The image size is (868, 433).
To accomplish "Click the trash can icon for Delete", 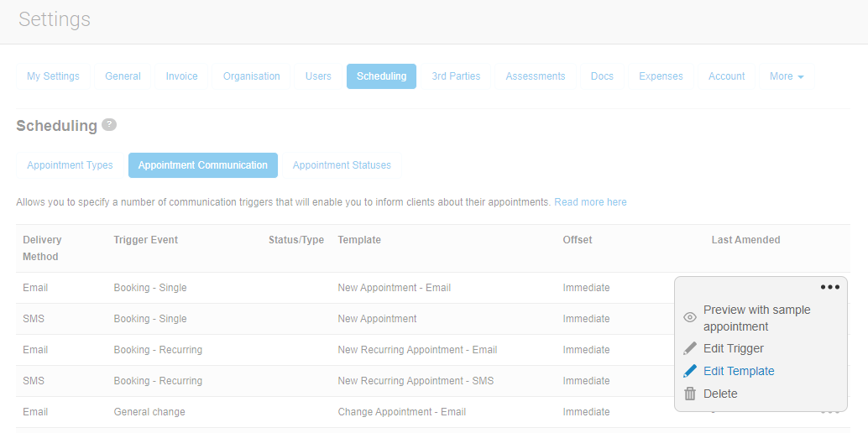I will tap(690, 394).
